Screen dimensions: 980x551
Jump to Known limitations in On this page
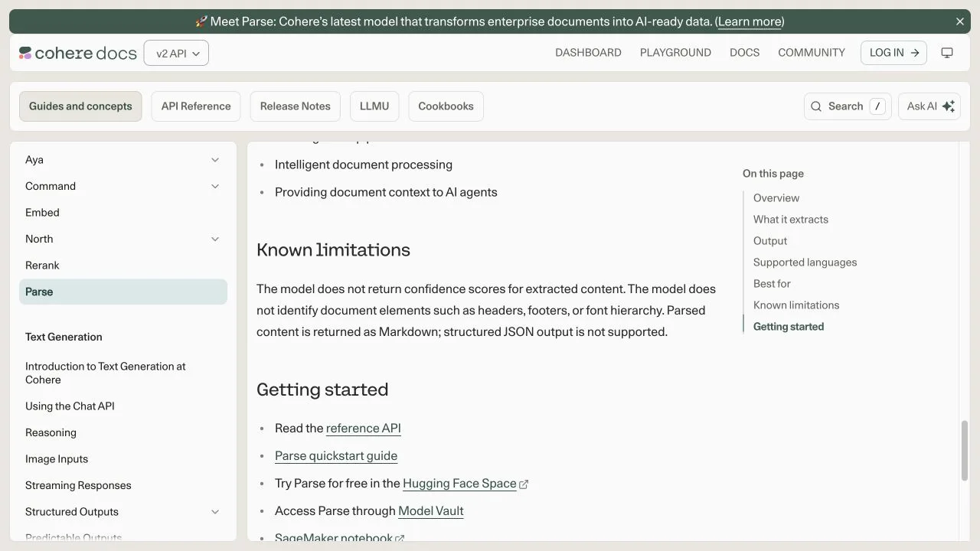coord(796,305)
